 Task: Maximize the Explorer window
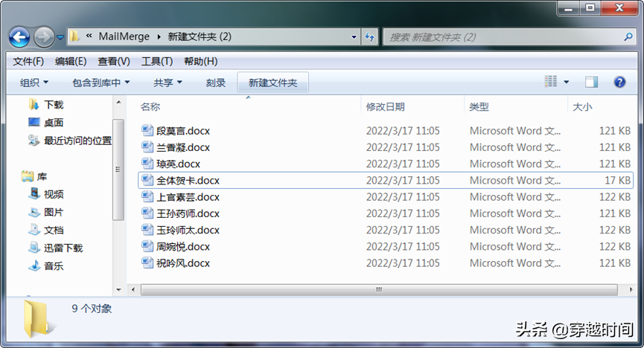(x=590, y=8)
